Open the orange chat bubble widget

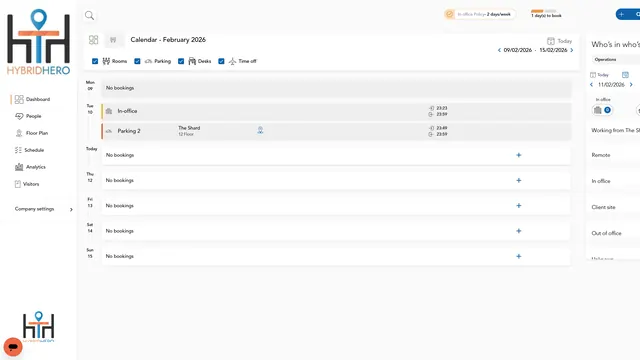click(13, 347)
